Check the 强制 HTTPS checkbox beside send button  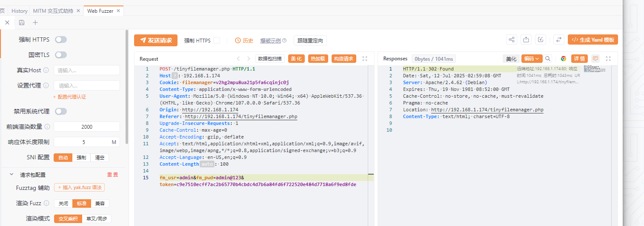(217, 40)
